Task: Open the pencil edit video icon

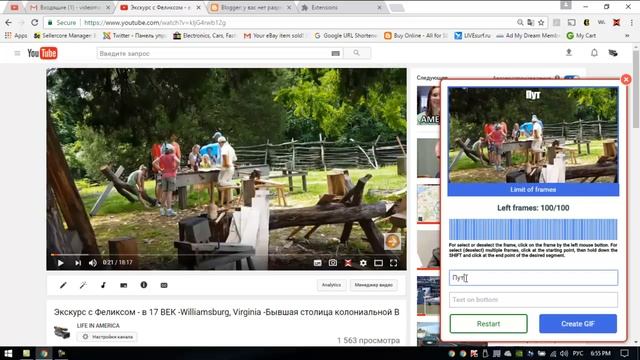Action: pos(63,285)
